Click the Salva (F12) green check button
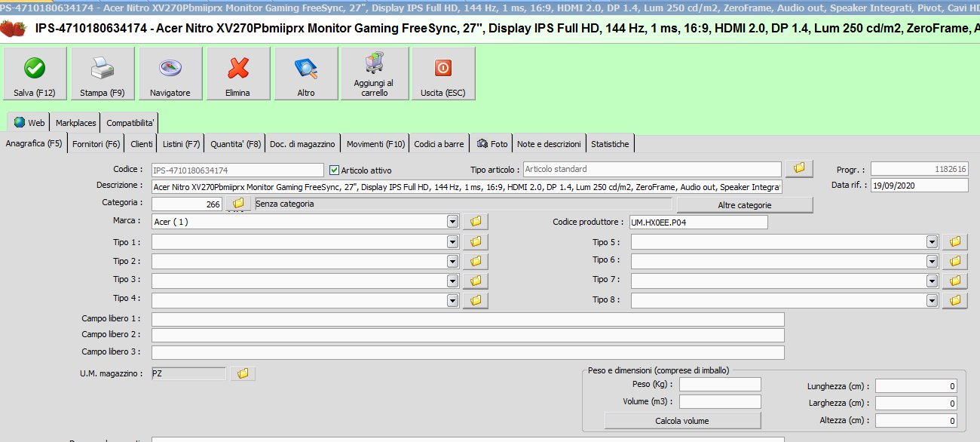The width and height of the screenshot is (980, 442). tap(34, 73)
